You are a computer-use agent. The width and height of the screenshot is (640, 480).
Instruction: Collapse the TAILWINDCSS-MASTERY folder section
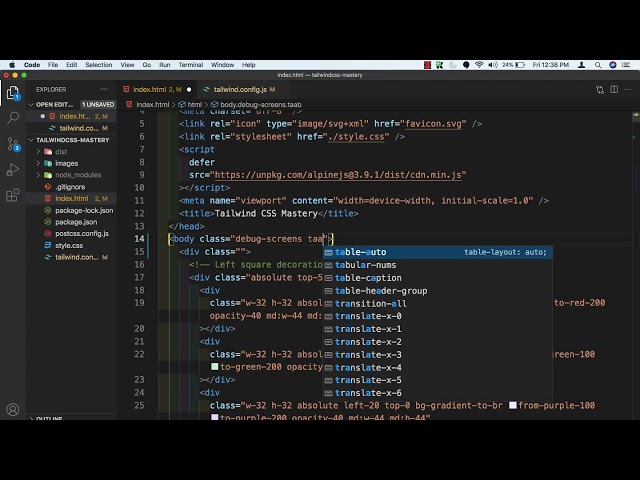[x=31, y=140]
